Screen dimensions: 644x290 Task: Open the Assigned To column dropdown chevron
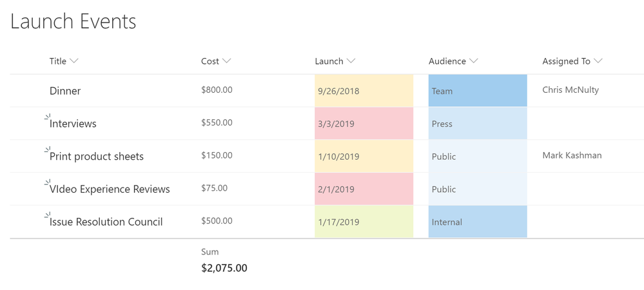tap(598, 61)
